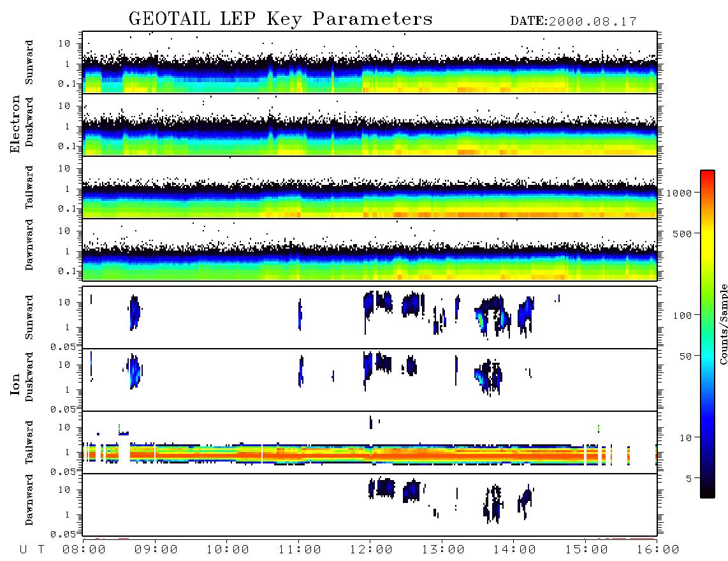The width and height of the screenshot is (728, 561).
Task: Click the '10:00' time axis label
Action: (228, 550)
